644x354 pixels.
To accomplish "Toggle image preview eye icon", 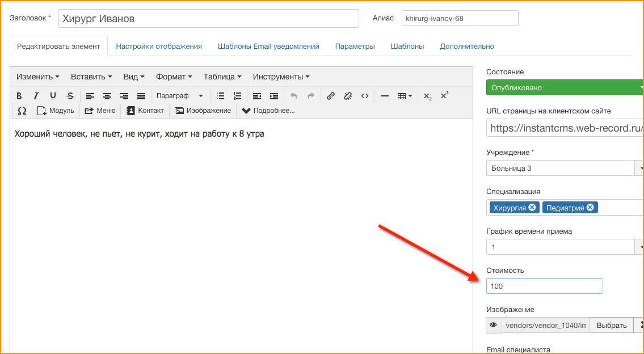I will click(494, 325).
